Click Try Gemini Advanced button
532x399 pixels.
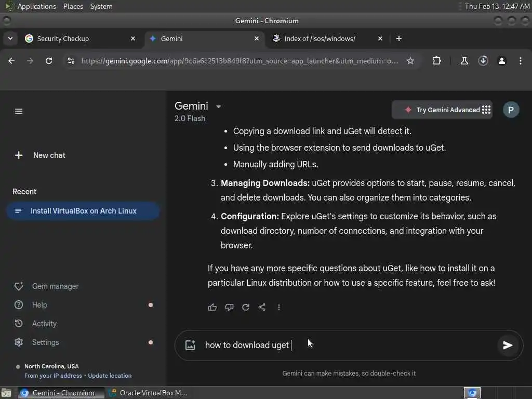point(443,110)
